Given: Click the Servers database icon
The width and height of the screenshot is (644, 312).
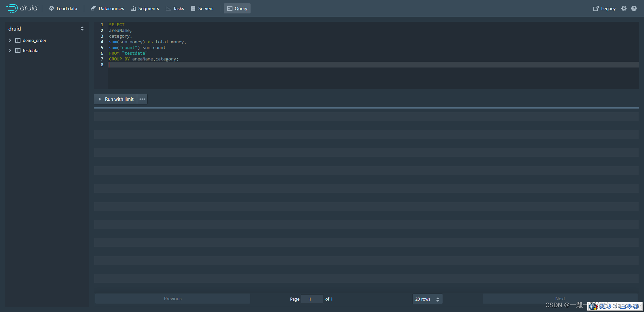Looking at the screenshot, I should tap(193, 8).
